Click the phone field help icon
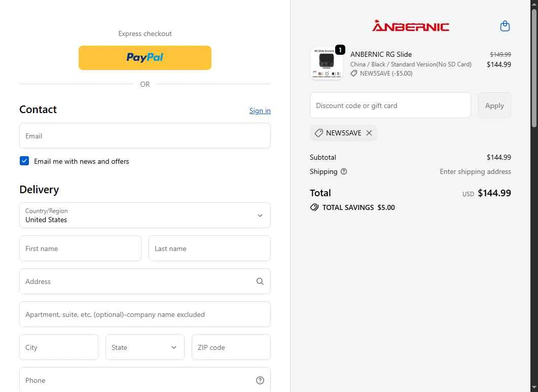Screen dimensions: 538x392 (x=260, y=380)
